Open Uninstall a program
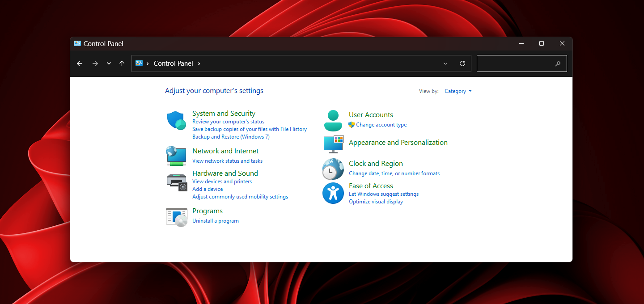 point(216,220)
